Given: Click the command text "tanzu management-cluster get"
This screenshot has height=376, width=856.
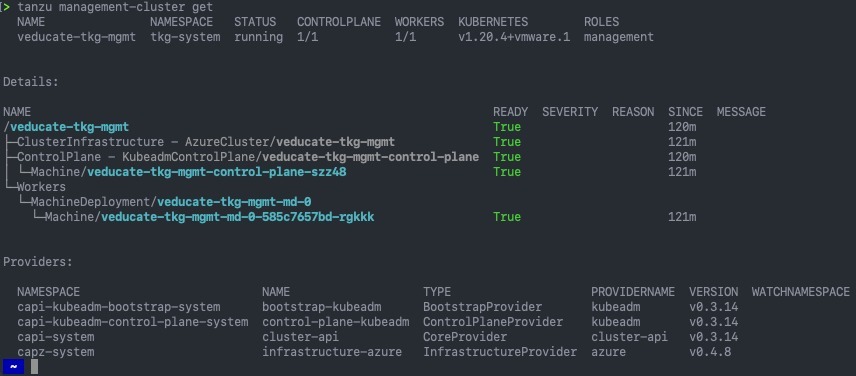Looking at the screenshot, I should 115,8.
